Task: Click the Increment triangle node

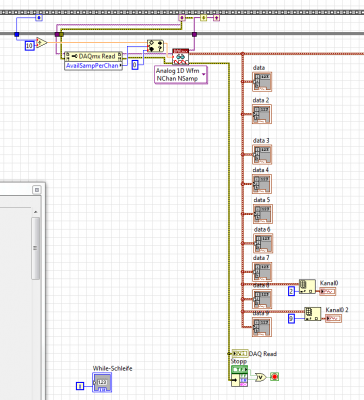Action: coord(41,43)
